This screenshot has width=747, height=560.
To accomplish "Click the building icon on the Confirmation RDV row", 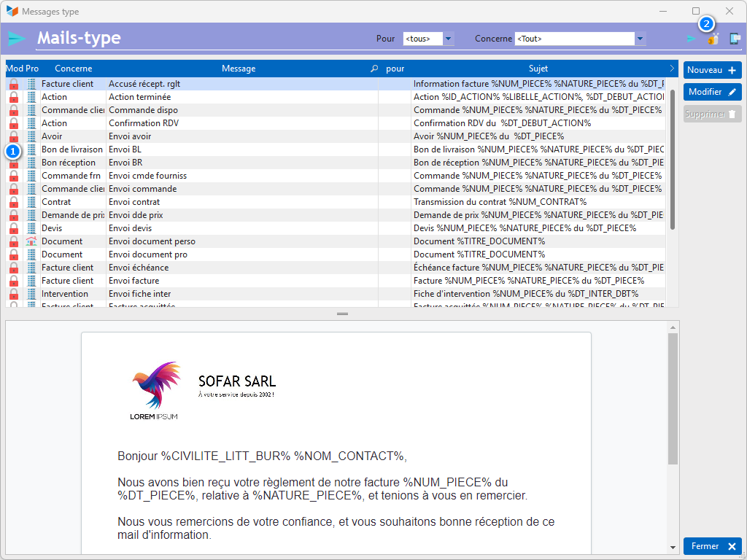I will [x=31, y=123].
